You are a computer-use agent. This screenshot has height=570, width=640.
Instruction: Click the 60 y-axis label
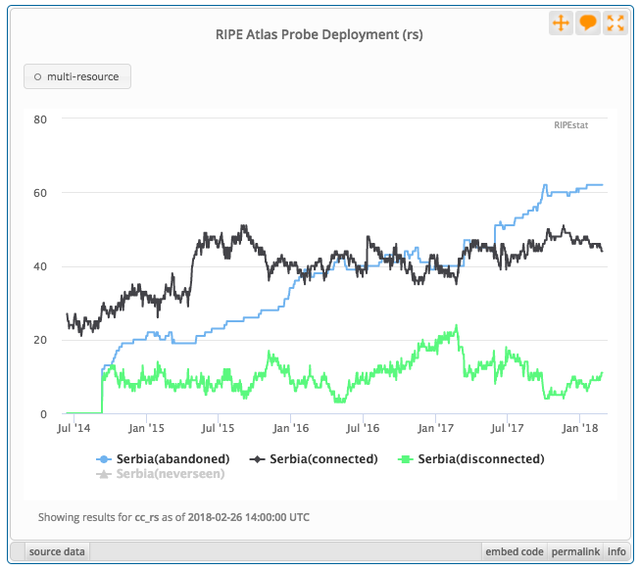pos(40,193)
